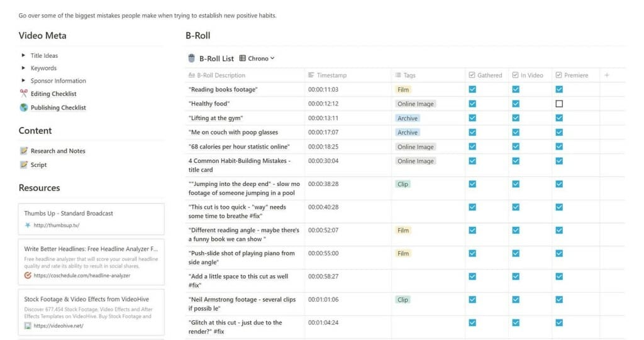The height and width of the screenshot is (340, 644).
Task: Expand the Keywords toggle
Action: pyautogui.click(x=23, y=68)
